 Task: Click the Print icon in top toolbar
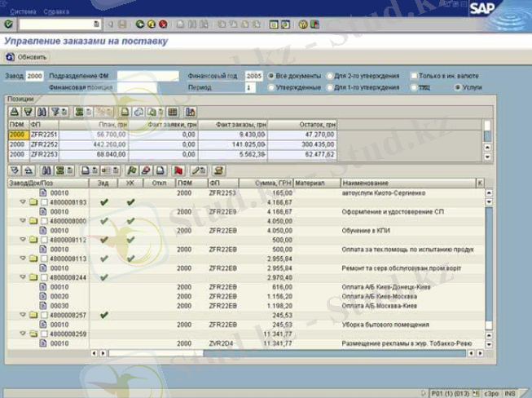point(181,24)
